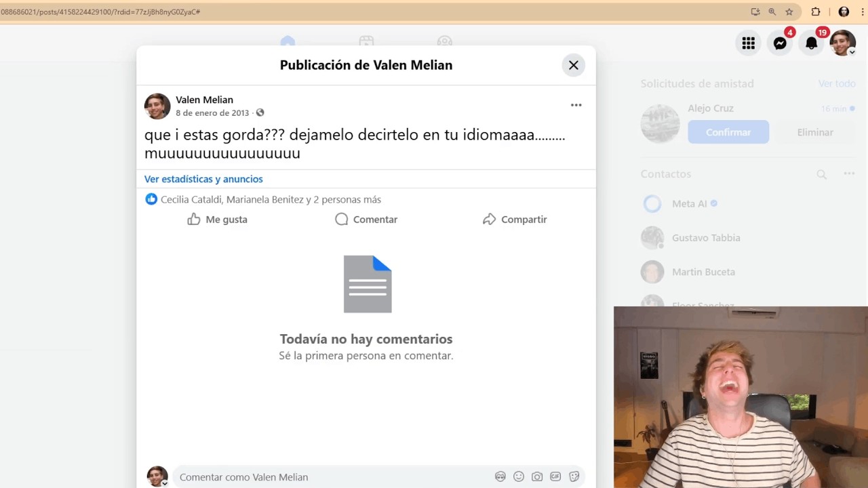
Task: Confirm Alejo Cruz friend request
Action: 728,132
